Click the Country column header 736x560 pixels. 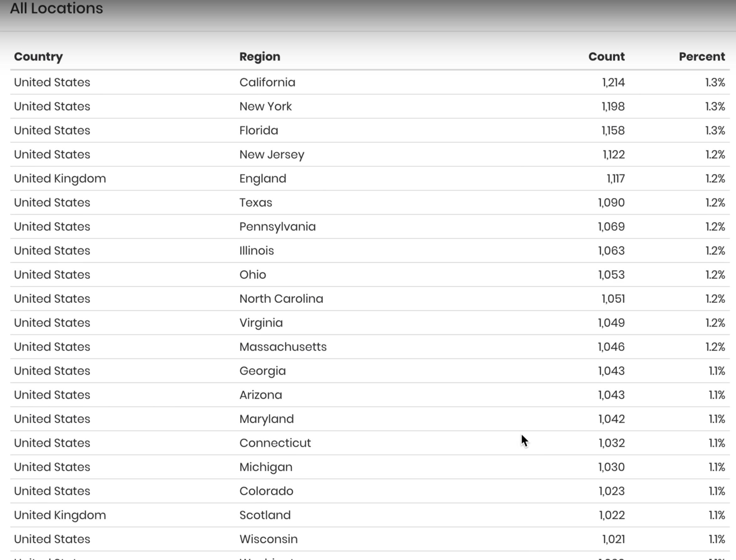pyautogui.click(x=38, y=57)
